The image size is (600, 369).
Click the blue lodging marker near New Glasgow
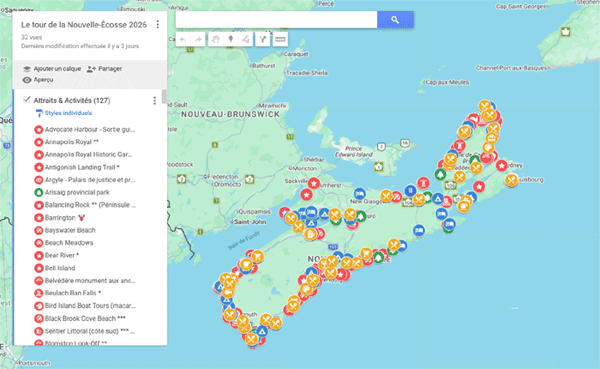pyautogui.click(x=359, y=193)
